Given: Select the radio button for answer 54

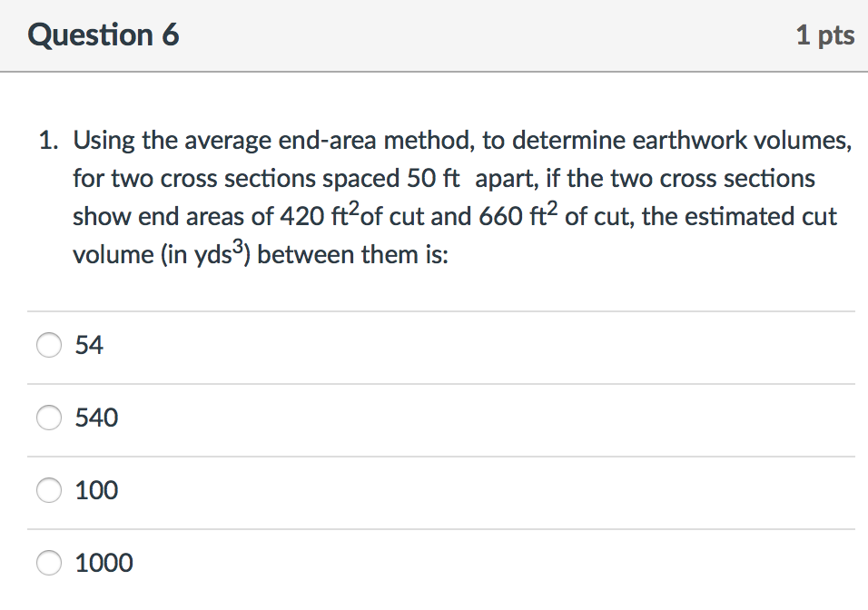Looking at the screenshot, I should coord(49,345).
